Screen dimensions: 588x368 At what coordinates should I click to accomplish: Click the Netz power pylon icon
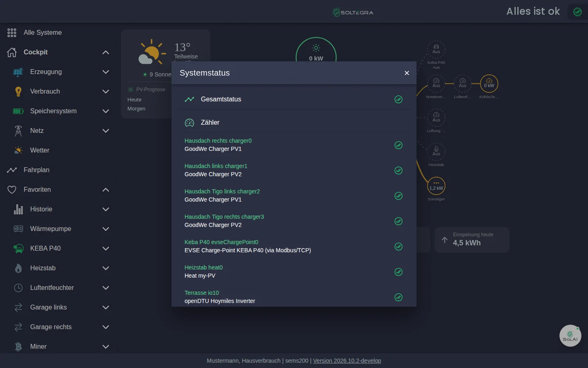click(18, 131)
